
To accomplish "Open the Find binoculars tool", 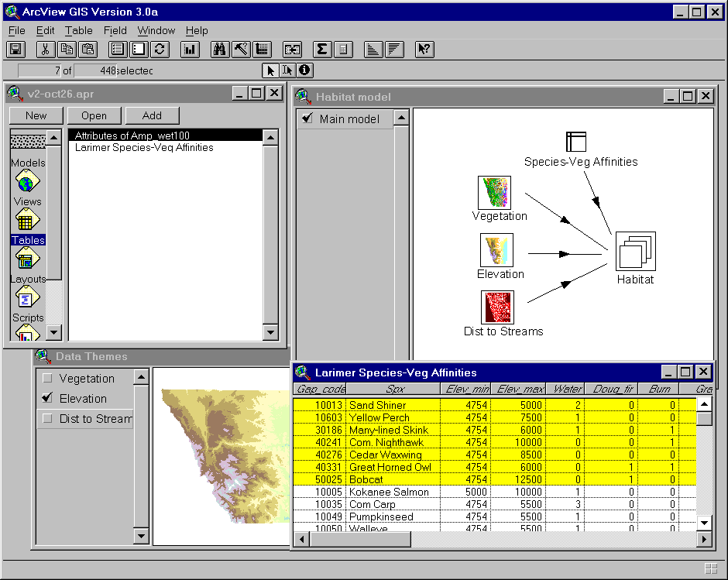I will point(219,50).
